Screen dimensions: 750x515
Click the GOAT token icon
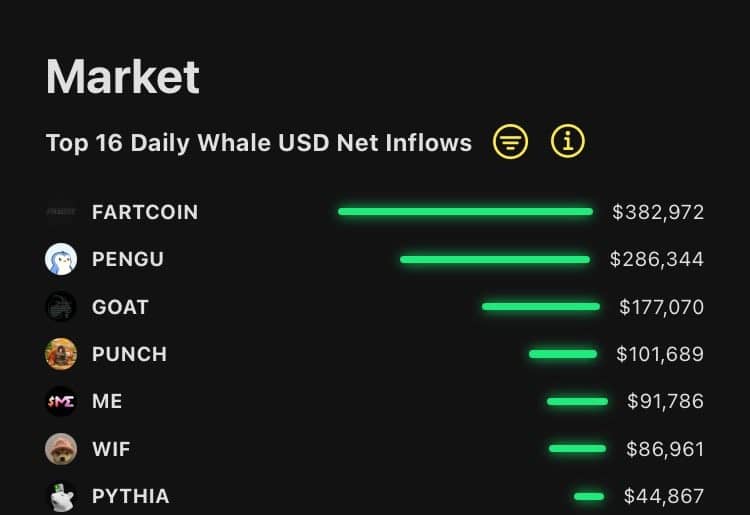click(61, 306)
